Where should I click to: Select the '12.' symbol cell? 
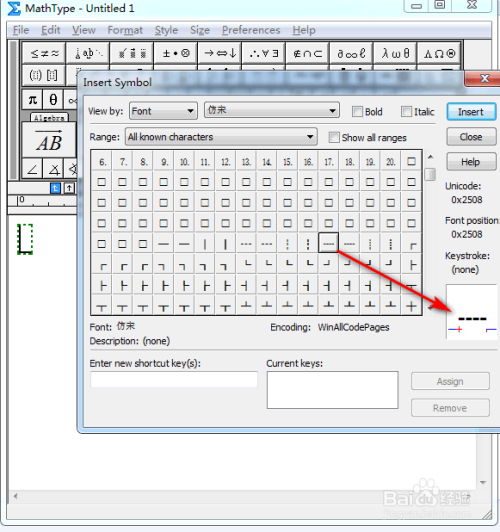[226, 162]
